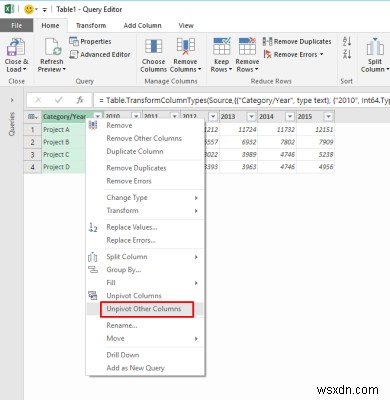The image size is (390, 400).
Task: Click the smiley feedback icon
Action: click(29, 9)
